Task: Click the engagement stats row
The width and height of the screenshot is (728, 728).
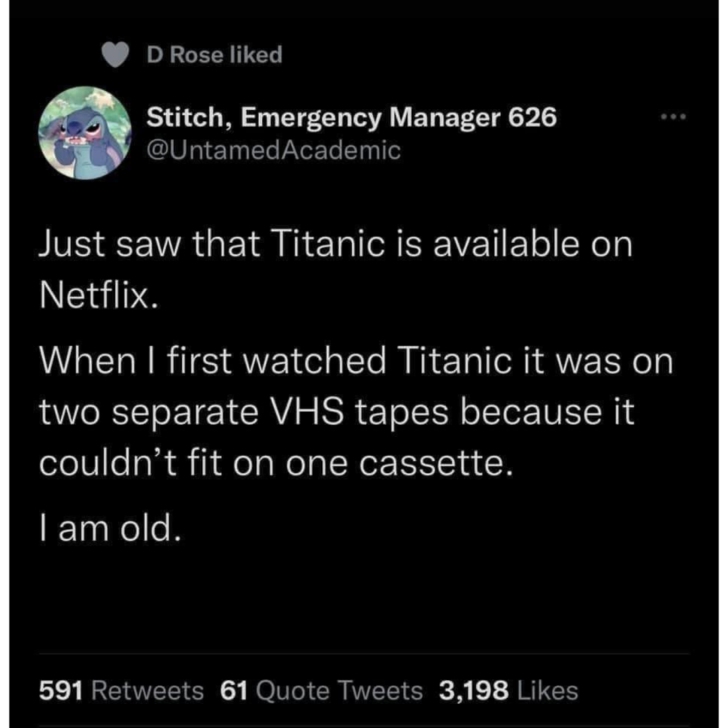Action: coord(307,690)
